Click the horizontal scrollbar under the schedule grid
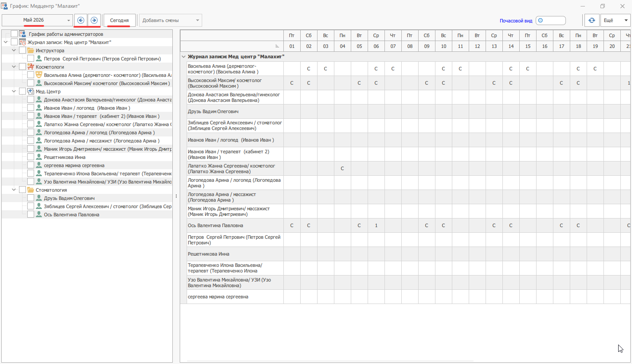Image resolution: width=632 pixels, height=364 pixels. coord(330,361)
